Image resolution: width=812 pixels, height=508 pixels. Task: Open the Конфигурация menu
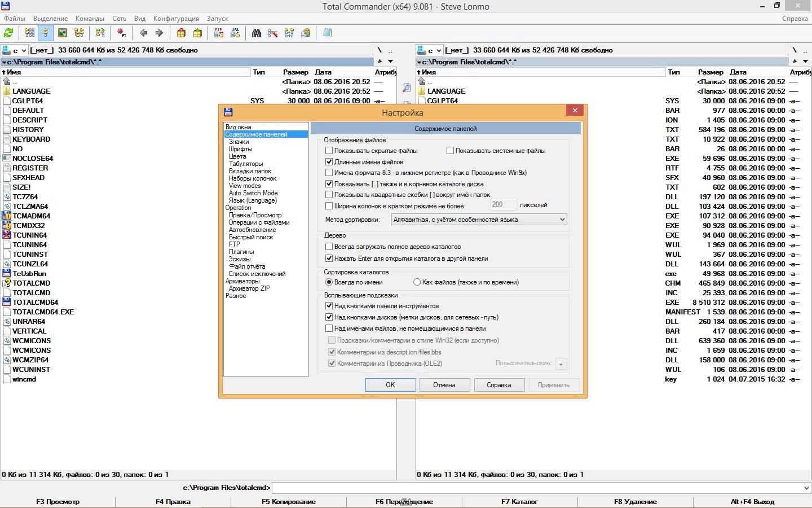pos(176,19)
